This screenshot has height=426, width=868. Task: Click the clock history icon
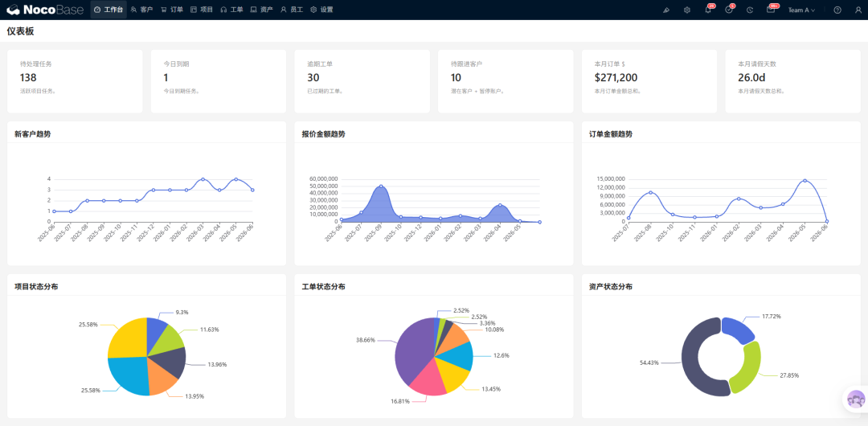pos(750,10)
